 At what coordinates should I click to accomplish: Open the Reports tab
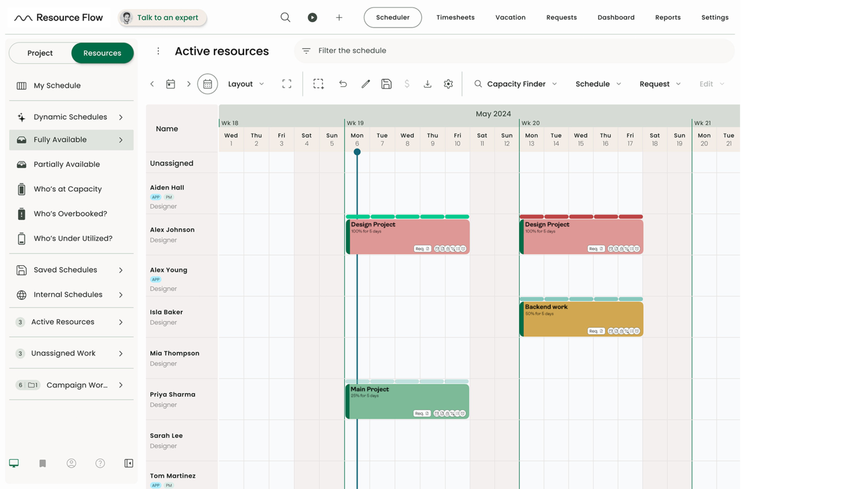click(668, 18)
